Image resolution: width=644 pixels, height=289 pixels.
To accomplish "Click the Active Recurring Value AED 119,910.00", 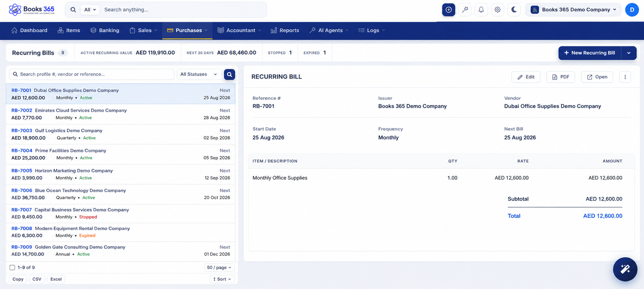I will tap(155, 53).
